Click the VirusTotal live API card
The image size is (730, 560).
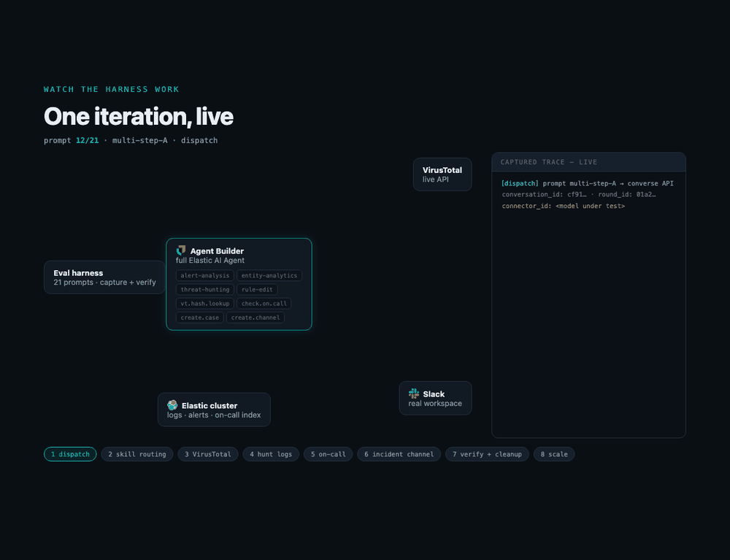pyautogui.click(x=442, y=174)
